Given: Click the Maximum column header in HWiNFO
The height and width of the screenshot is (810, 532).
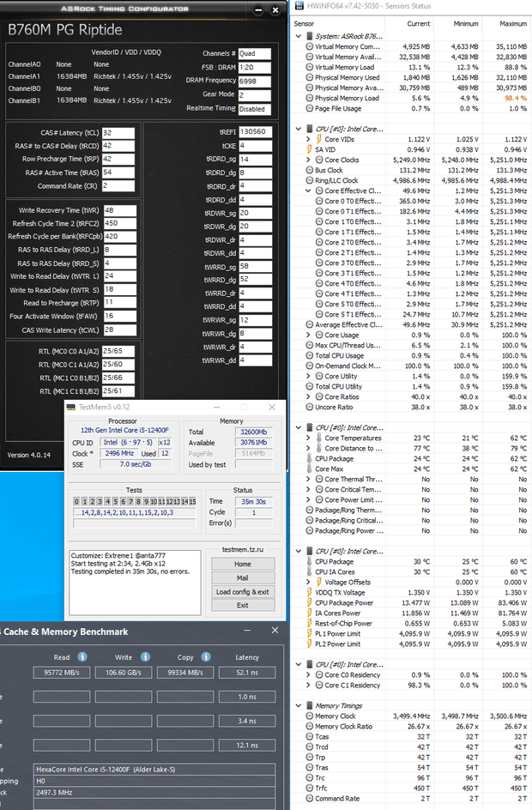Looking at the screenshot, I should pos(513,24).
